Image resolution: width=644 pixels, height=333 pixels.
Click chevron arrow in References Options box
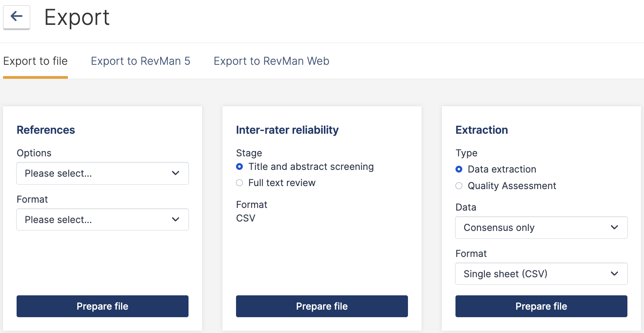pos(175,173)
